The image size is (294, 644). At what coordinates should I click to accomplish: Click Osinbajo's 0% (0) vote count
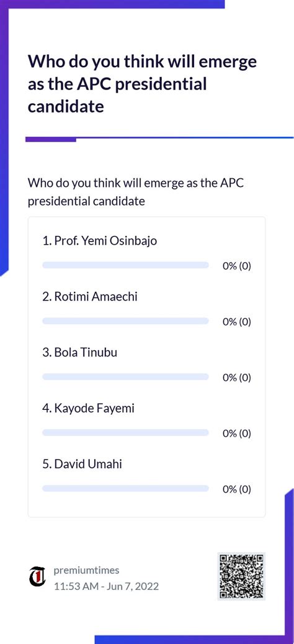[236, 266]
